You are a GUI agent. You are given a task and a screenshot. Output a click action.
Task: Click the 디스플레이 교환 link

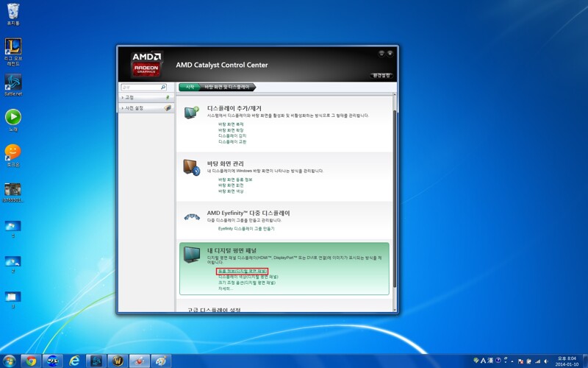coord(232,141)
